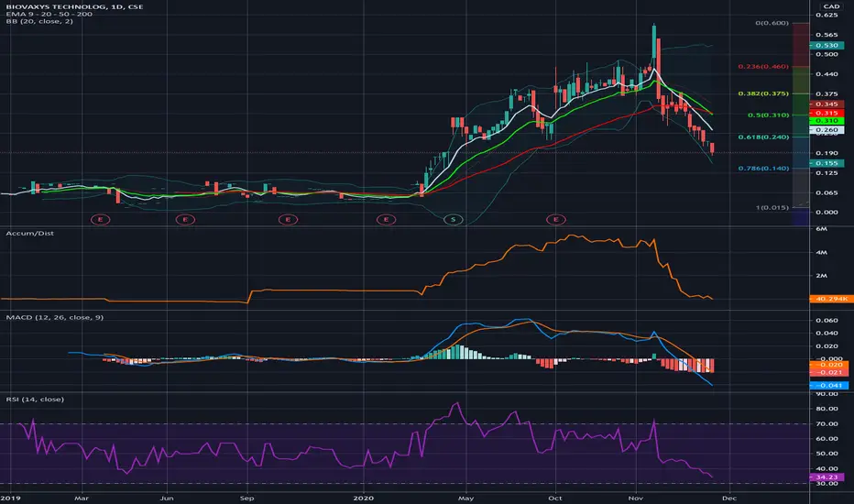Viewport: 854px width, 504px height.
Task: Click the earnings marker between Sep 2019 and 2020
Action: [288, 220]
